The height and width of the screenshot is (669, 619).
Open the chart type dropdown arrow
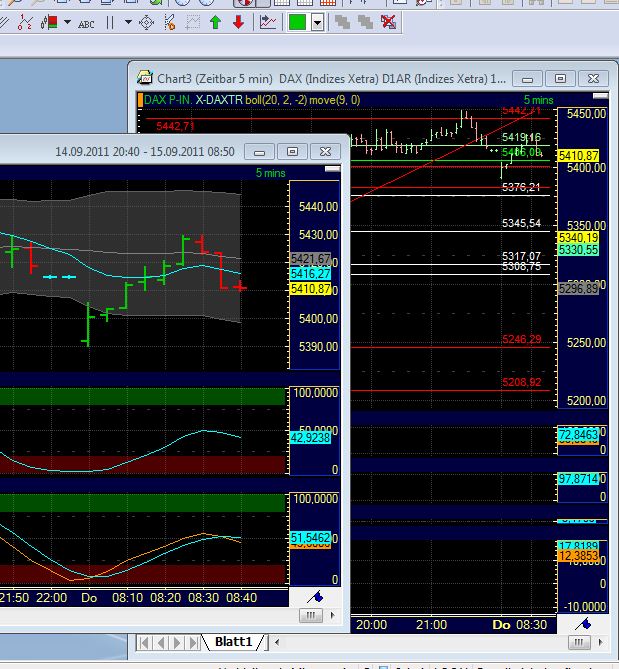67,22
